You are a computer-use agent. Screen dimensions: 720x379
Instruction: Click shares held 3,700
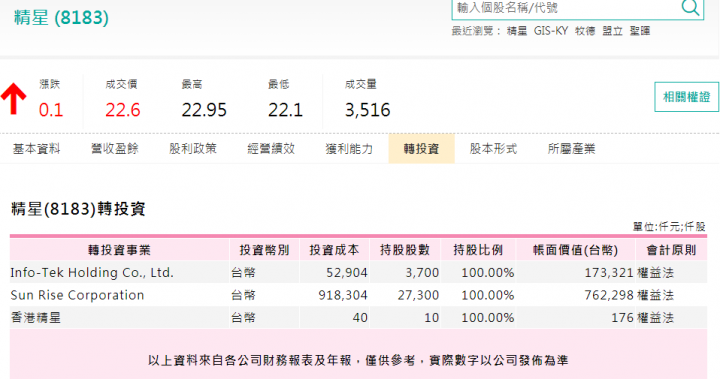(422, 273)
